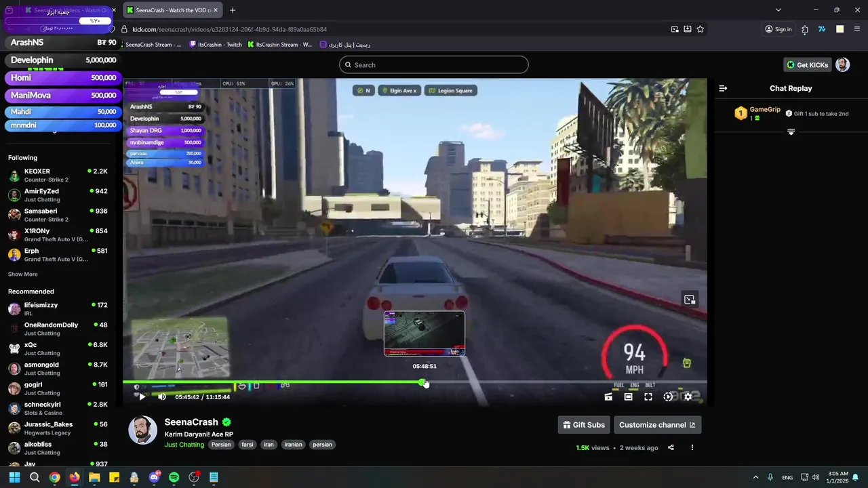Open the Just Chatting category link
The width and height of the screenshot is (868, 488).
[x=184, y=445]
